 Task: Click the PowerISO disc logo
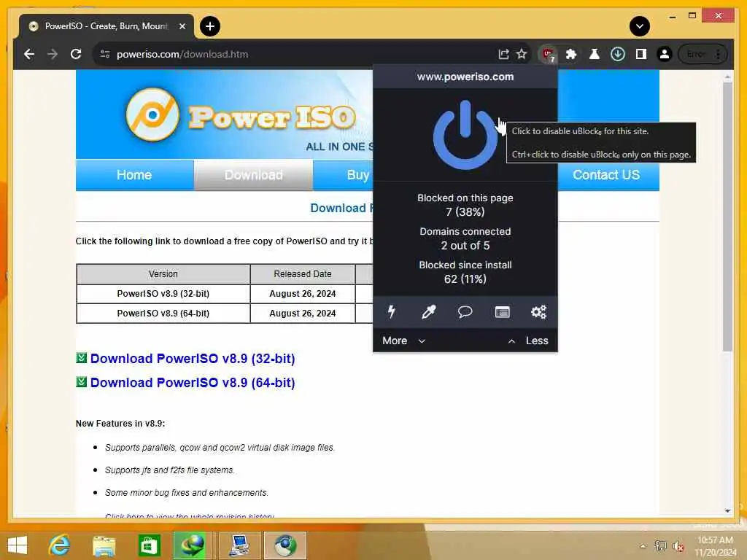point(152,114)
